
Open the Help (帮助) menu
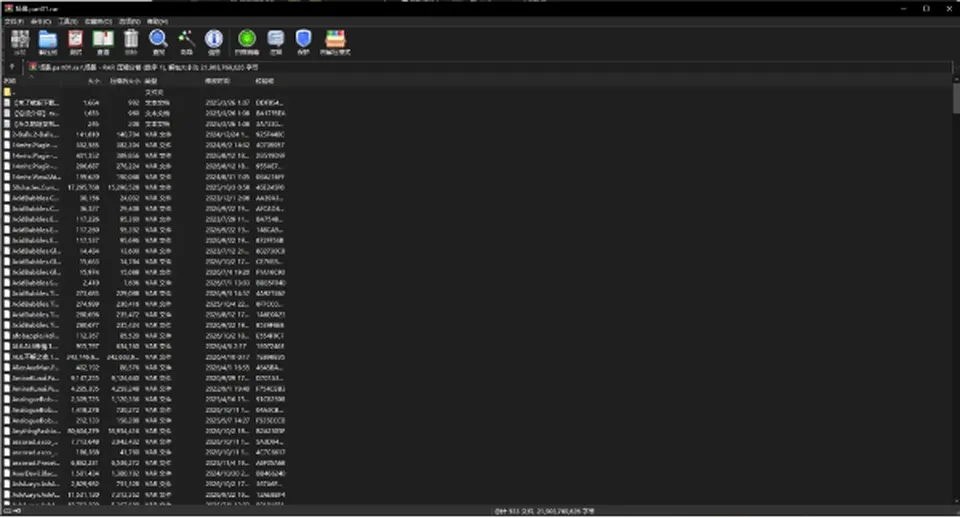(x=157, y=21)
